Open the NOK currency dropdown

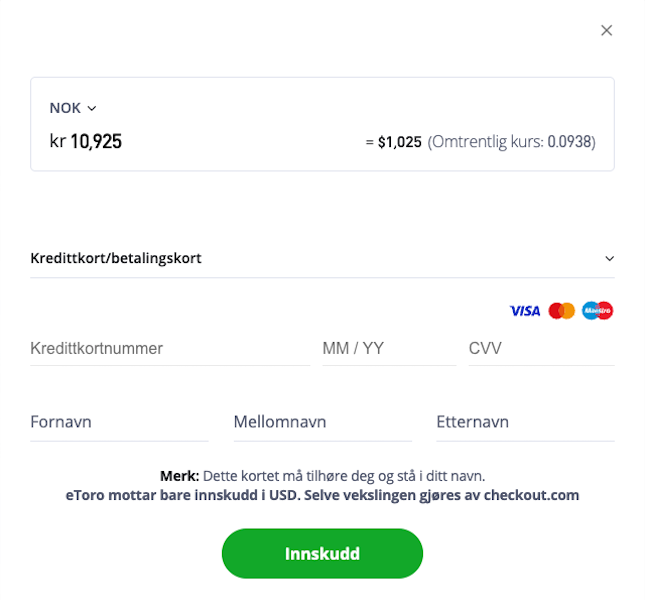tap(73, 108)
